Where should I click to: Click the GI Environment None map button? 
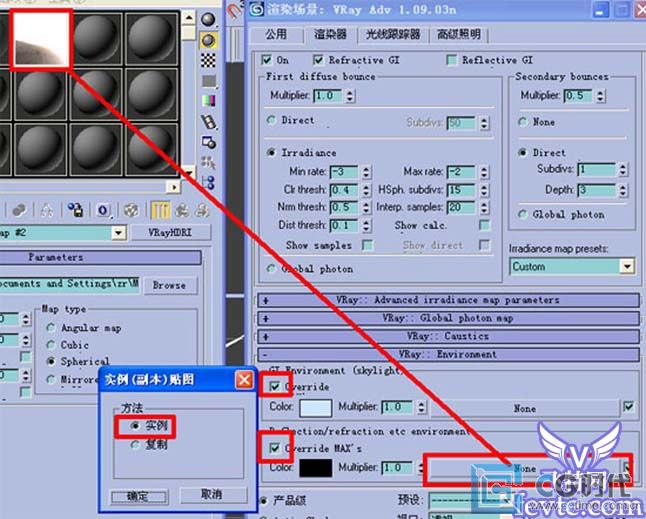pos(524,408)
